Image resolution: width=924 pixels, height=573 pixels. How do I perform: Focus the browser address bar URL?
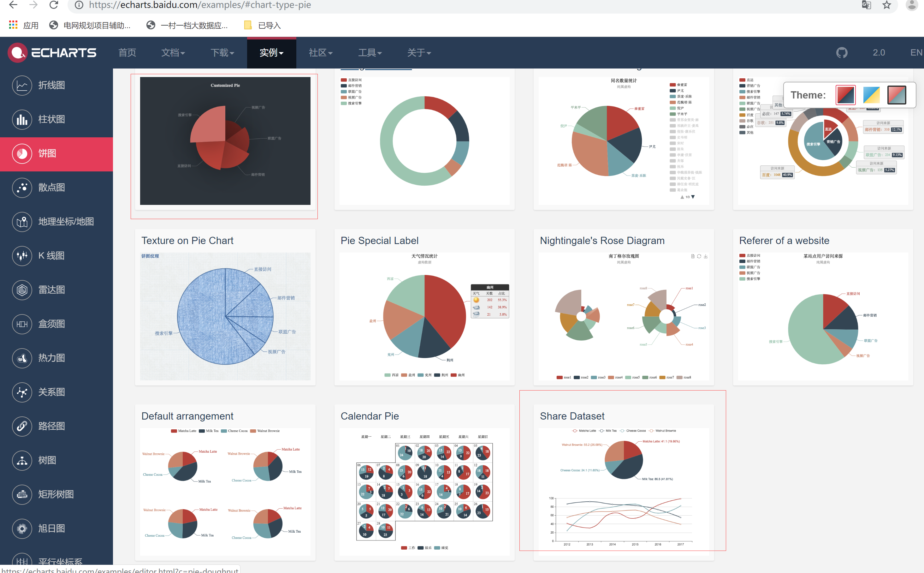200,5
